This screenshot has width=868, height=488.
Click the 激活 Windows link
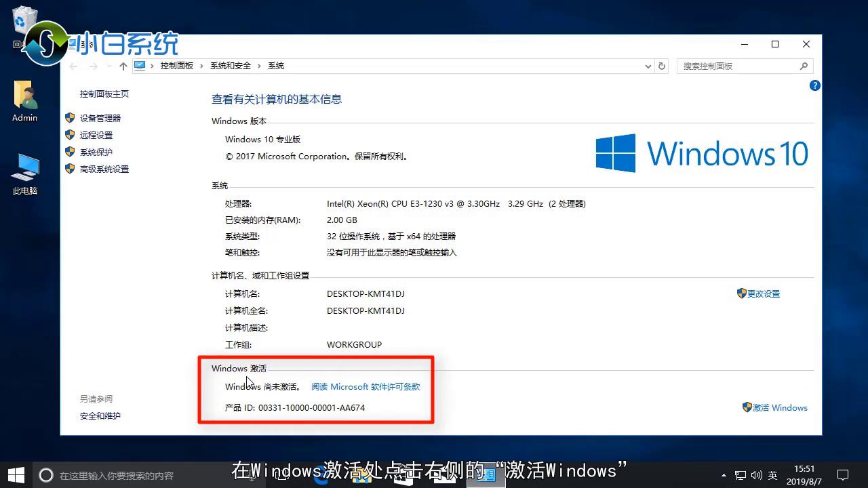780,408
